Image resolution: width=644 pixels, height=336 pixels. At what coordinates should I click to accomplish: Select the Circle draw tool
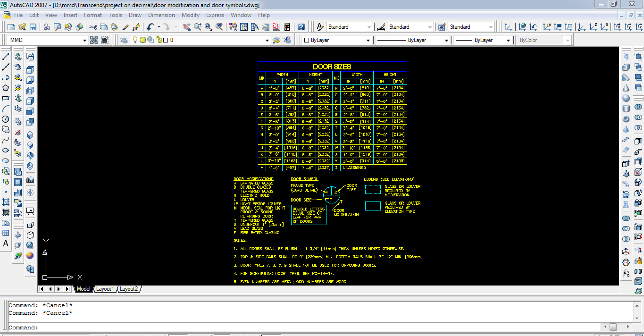click(6, 119)
